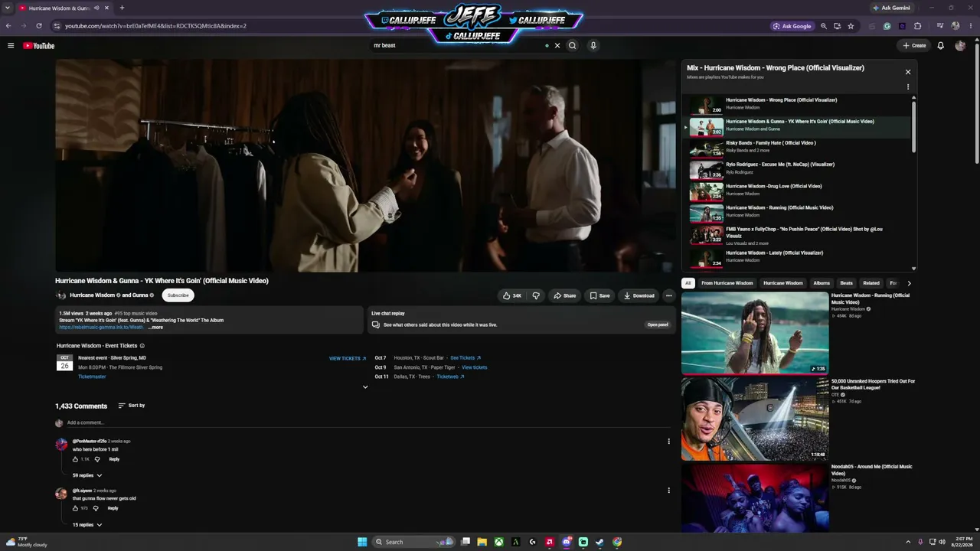The width and height of the screenshot is (980, 551).
Task: Download the video
Action: [x=639, y=295]
